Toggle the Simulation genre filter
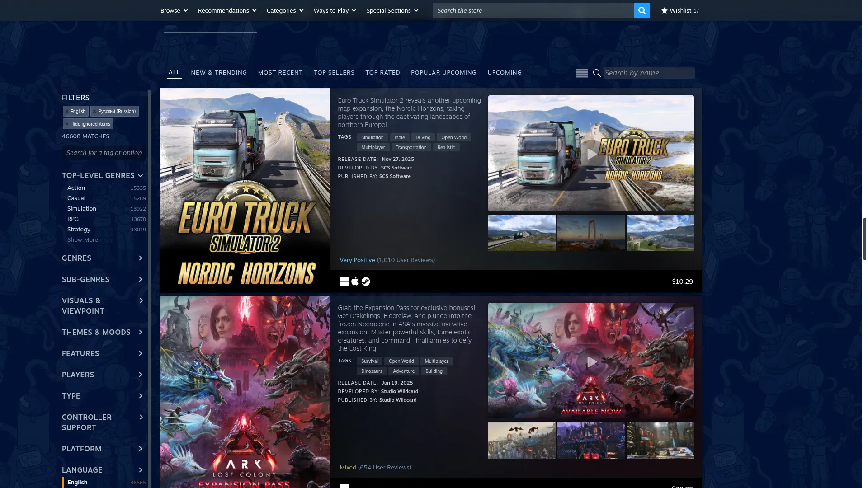This screenshot has height=488, width=868. (x=106, y=209)
